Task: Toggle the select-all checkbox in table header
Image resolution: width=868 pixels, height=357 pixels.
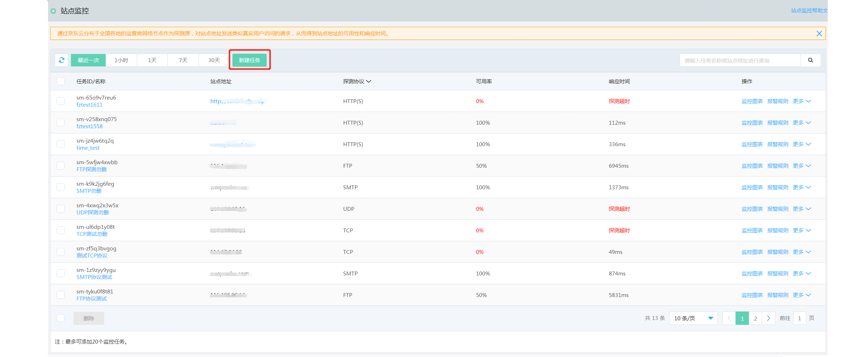Action: point(60,81)
